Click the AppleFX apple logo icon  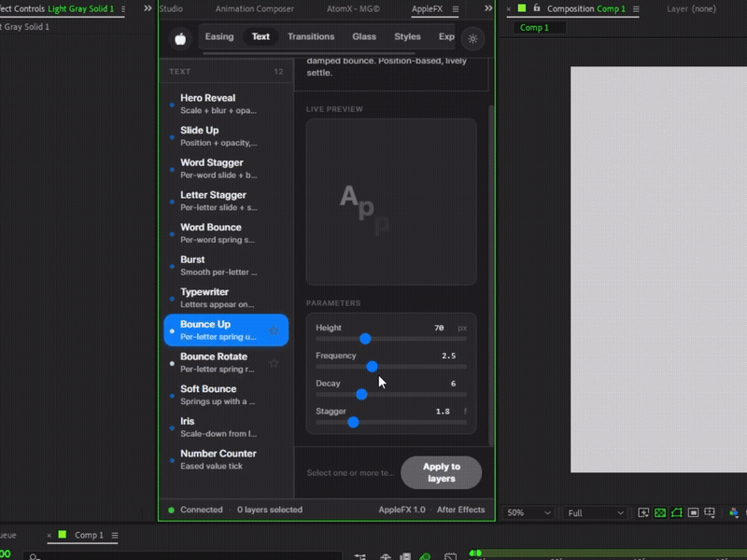point(180,38)
